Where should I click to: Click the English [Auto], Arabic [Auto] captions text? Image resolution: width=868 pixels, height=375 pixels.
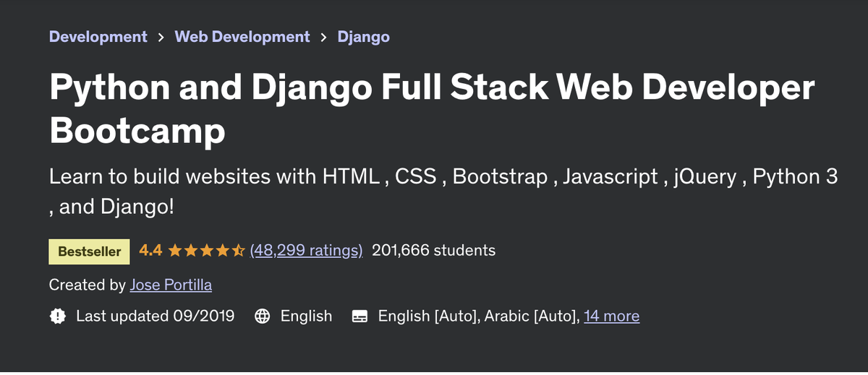coord(477,316)
